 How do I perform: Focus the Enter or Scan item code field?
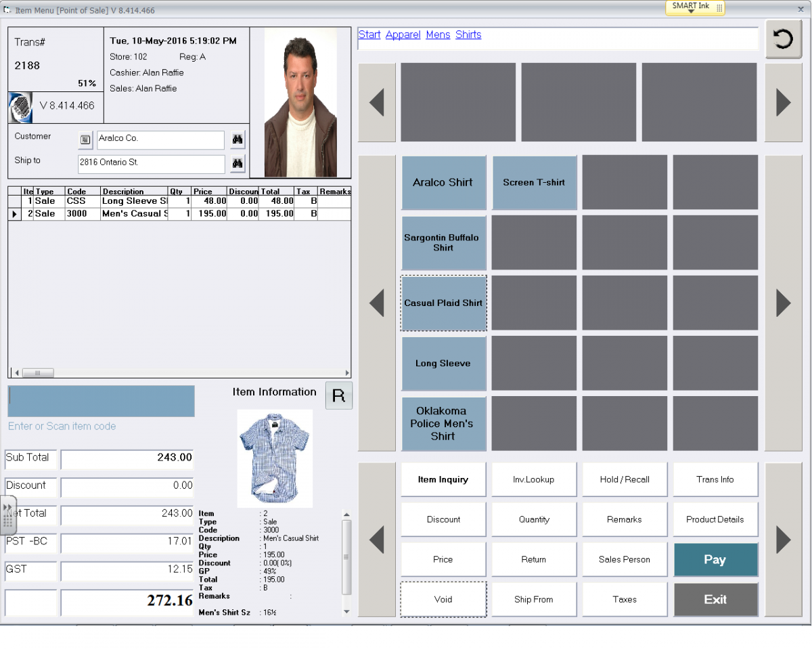point(101,401)
